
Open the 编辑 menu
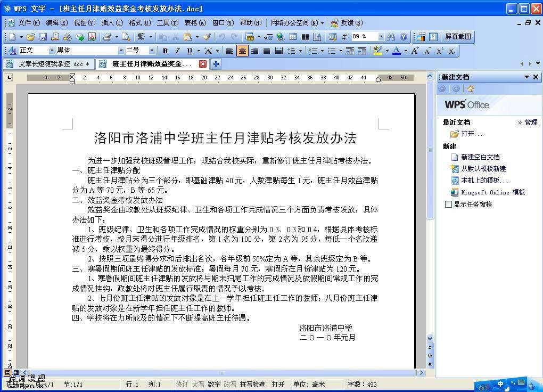point(56,23)
